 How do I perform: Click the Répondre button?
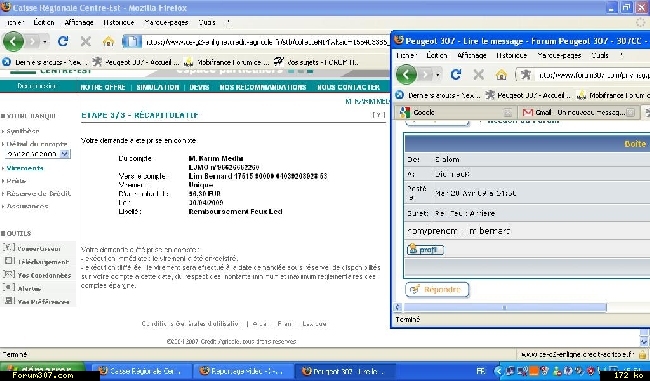tap(437, 290)
